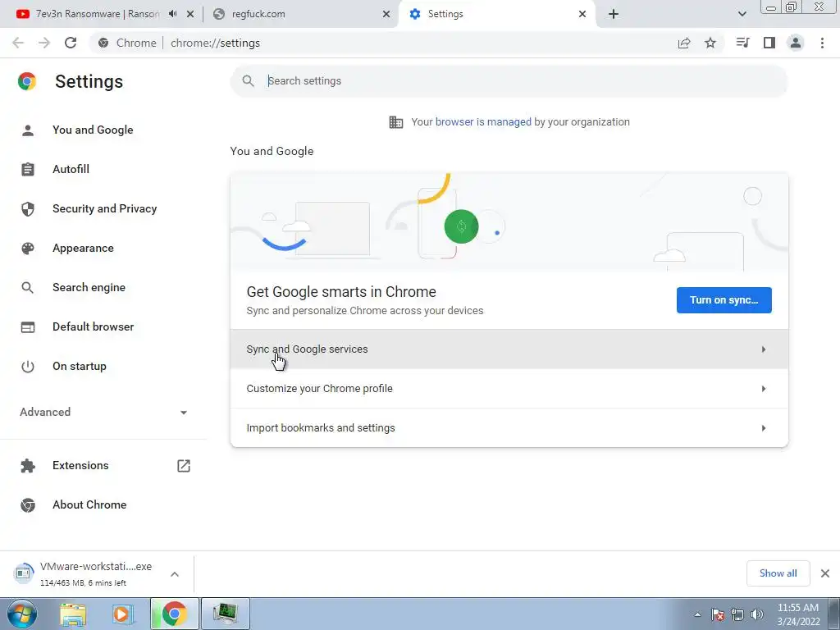Click the volume speaker tray icon
Screen dimensions: 840x630
click(x=756, y=614)
